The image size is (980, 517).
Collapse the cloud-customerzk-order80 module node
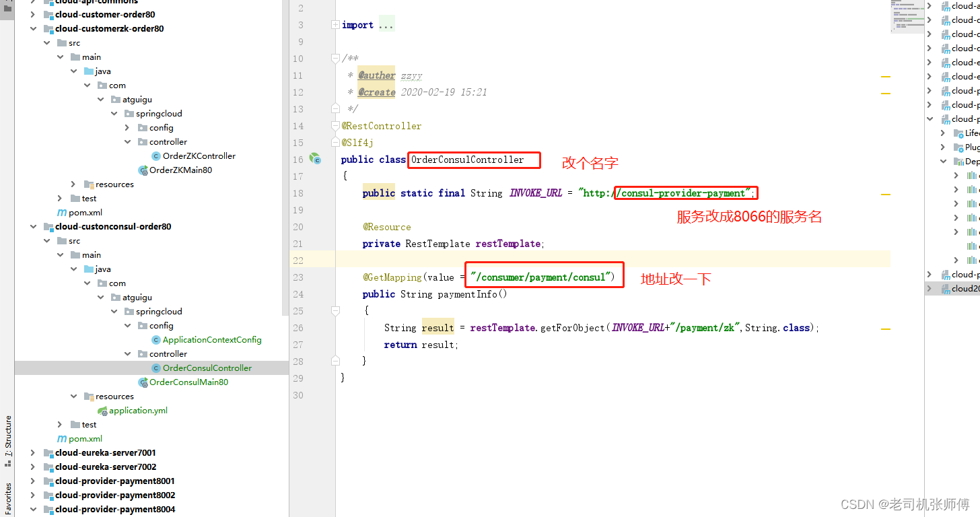pos(33,29)
